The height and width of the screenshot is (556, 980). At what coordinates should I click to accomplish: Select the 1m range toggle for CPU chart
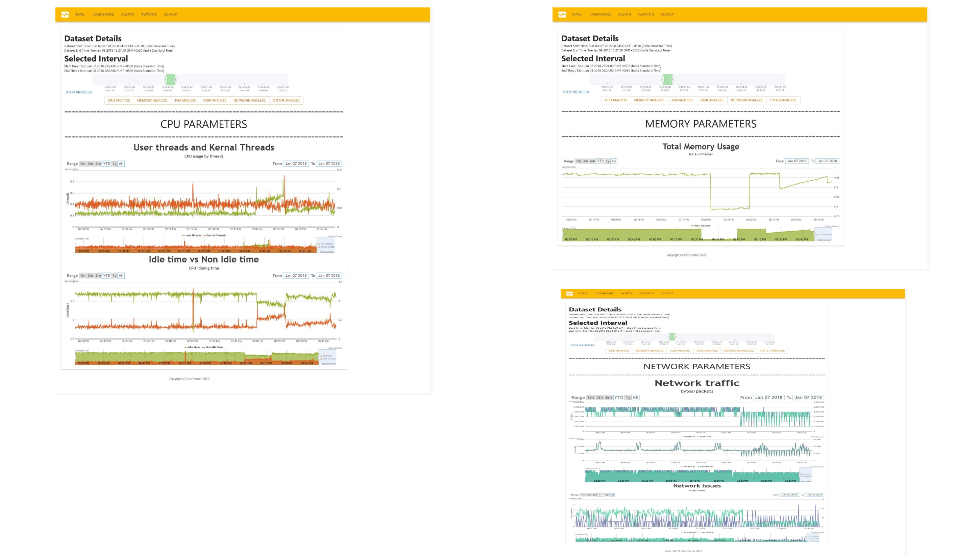coord(81,163)
